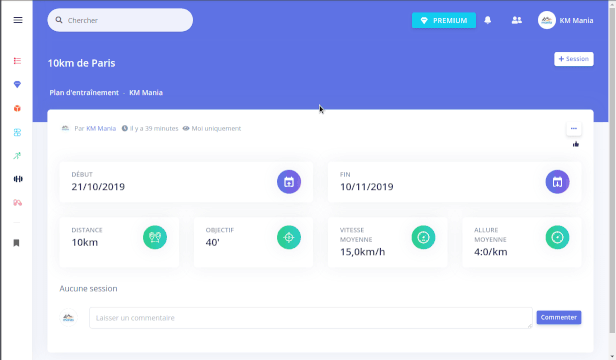This screenshot has height=360, width=616.
Task: Click the Aucune session text
Action: coord(88,288)
